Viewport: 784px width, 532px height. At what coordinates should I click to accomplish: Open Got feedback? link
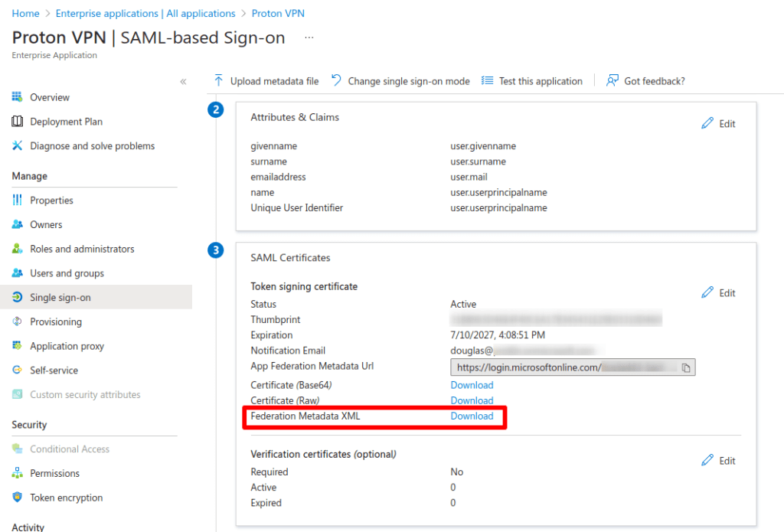tap(654, 81)
